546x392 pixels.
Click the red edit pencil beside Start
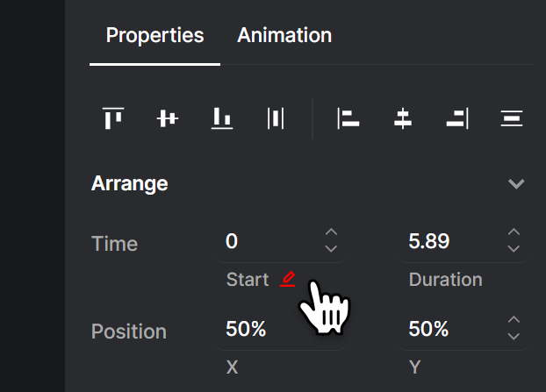[x=288, y=279]
